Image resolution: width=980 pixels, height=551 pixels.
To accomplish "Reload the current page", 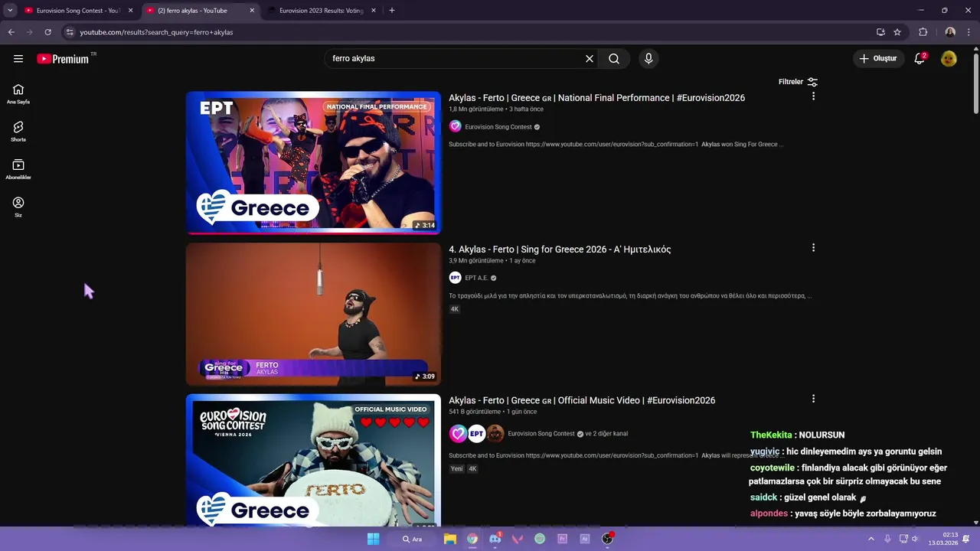I will click(x=47, y=32).
